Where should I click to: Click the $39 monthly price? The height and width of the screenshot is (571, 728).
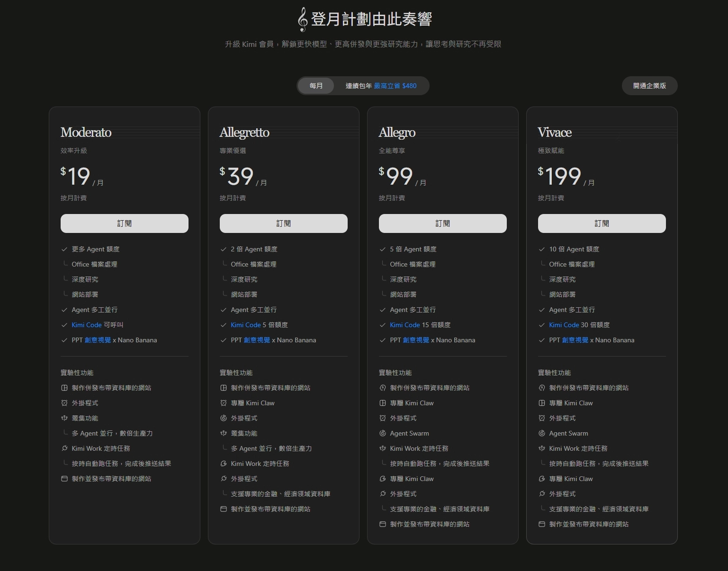point(237,176)
